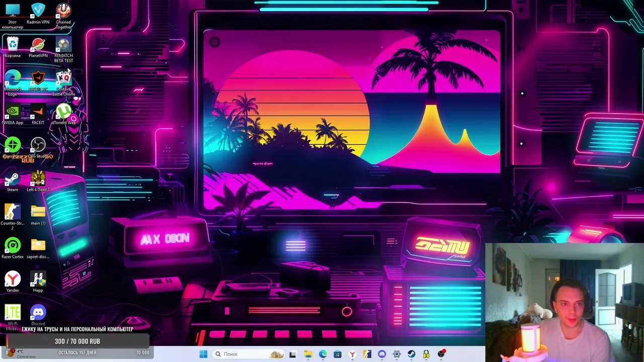
Task: Launch Counter-Strike 2 desktop shortcut
Action: click(x=13, y=217)
